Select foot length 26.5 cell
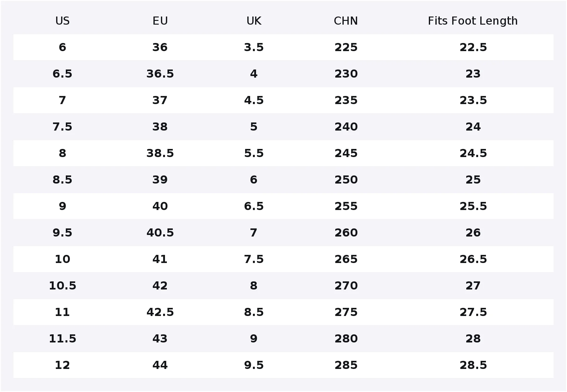This screenshot has width=567, height=392. tap(473, 259)
